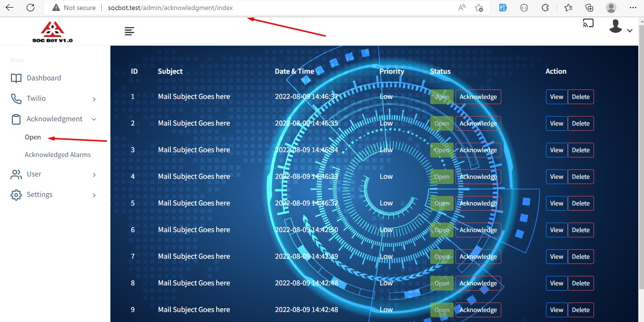
Task: View the alarm with ID 3
Action: (x=556, y=150)
